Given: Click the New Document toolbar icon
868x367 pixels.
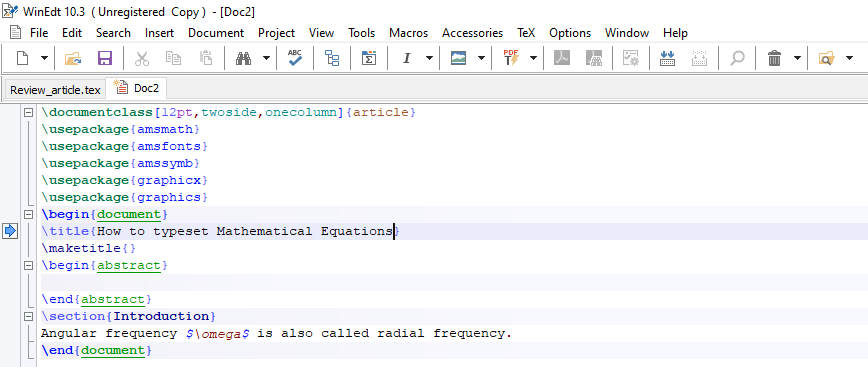Looking at the screenshot, I should click(x=23, y=58).
